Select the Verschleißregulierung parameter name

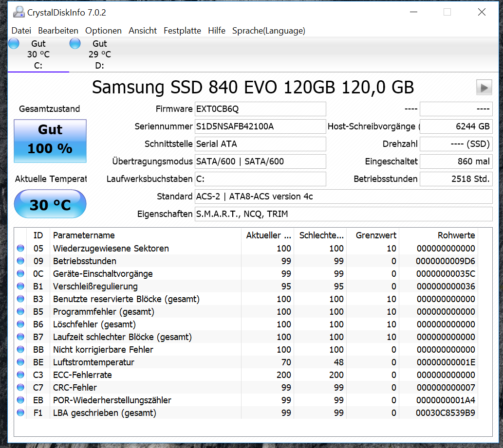[x=95, y=286]
